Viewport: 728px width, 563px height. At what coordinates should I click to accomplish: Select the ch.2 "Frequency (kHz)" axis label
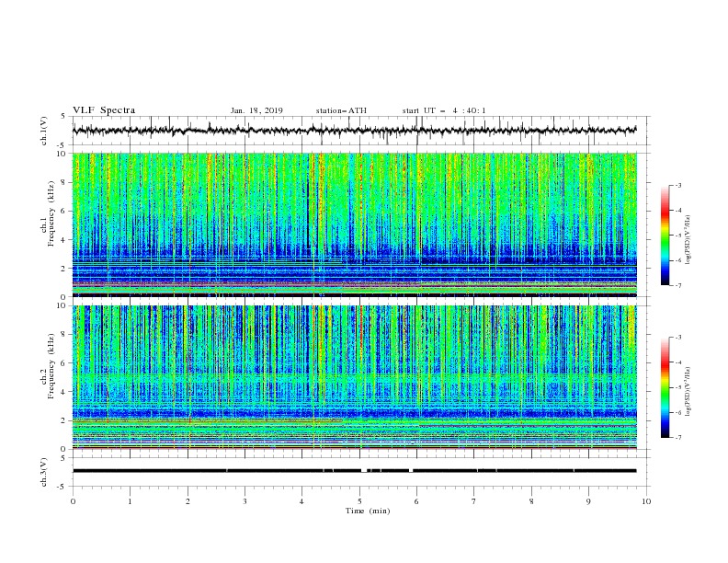click(x=51, y=366)
